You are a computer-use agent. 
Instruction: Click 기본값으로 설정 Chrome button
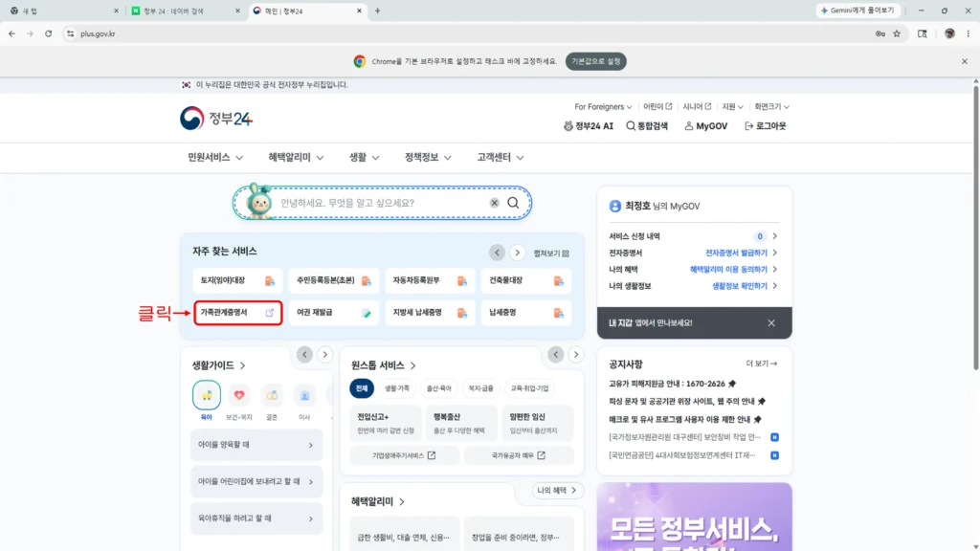[595, 61]
